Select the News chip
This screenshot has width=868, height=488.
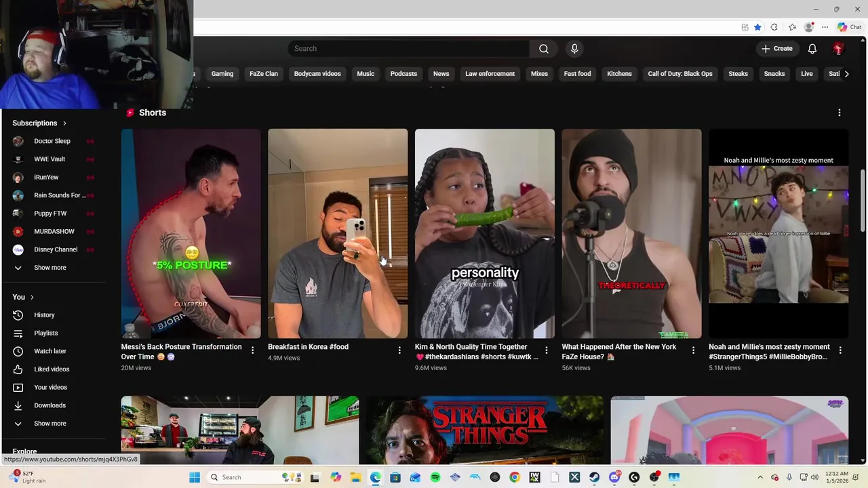(441, 74)
